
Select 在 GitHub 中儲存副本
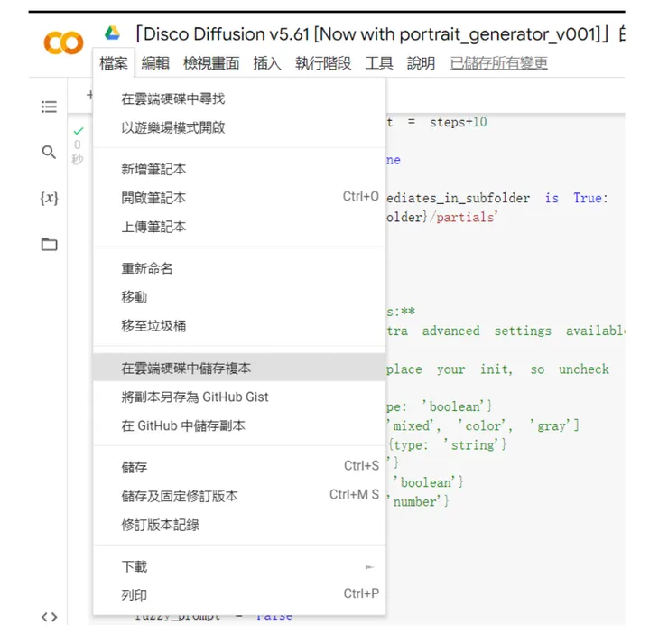coord(239,425)
